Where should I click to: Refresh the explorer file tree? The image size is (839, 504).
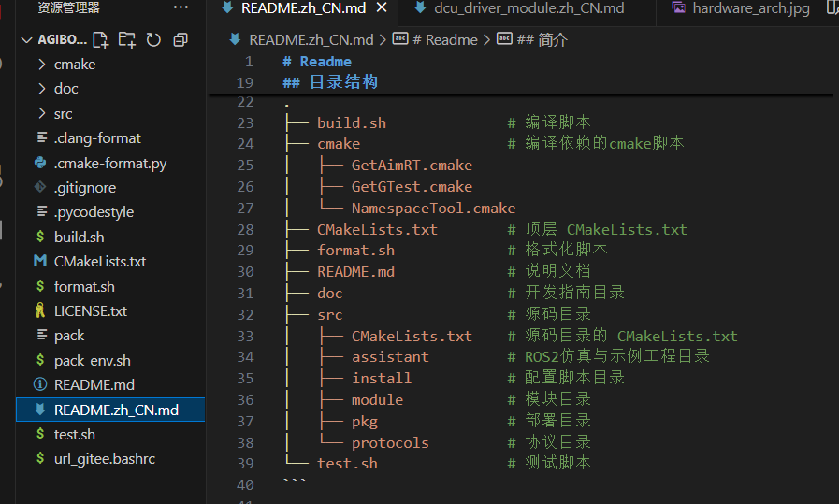pos(153,40)
